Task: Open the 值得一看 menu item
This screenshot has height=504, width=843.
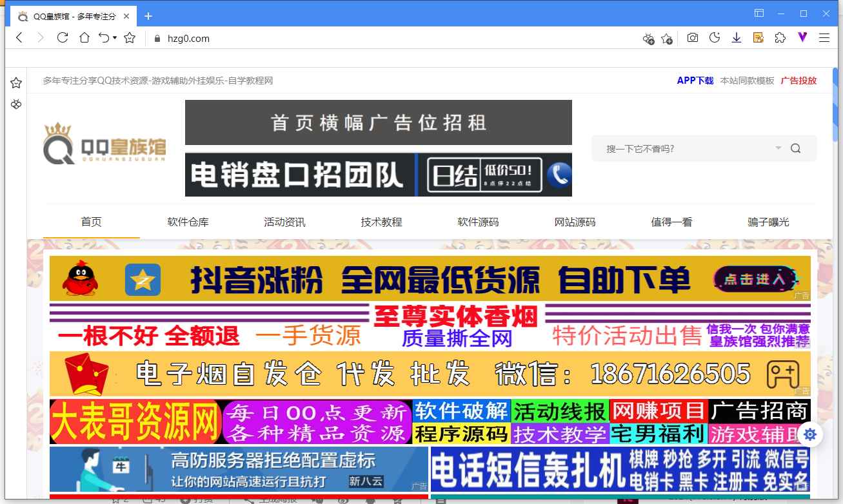Action: coord(671,222)
